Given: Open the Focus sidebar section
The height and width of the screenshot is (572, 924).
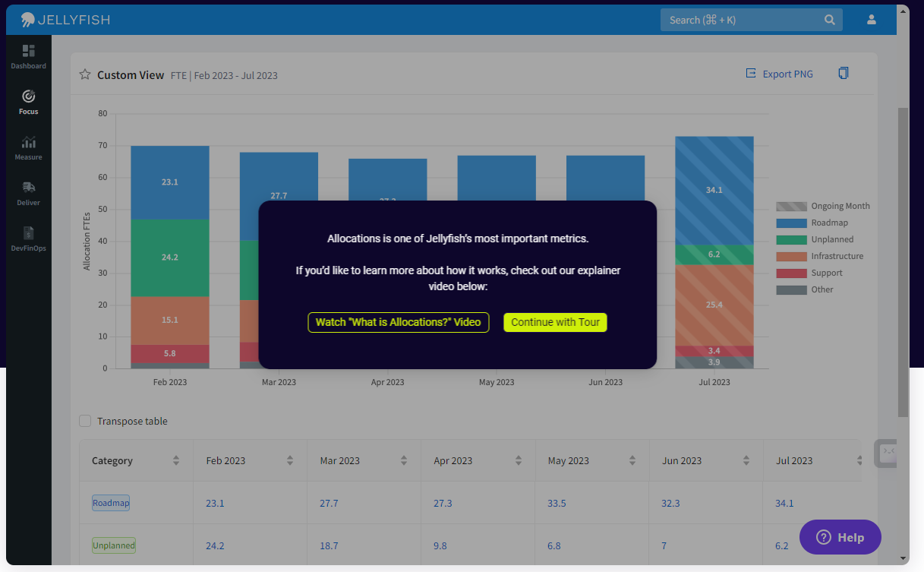Looking at the screenshot, I should coord(28,103).
